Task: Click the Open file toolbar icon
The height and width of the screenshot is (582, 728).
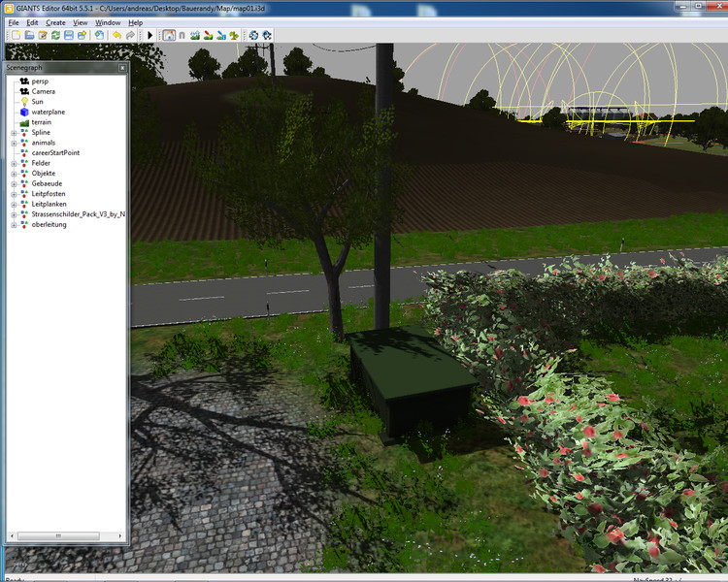Action: [x=29, y=35]
